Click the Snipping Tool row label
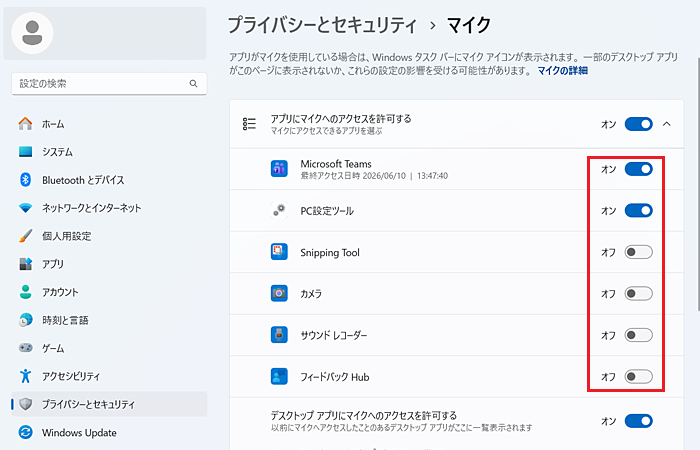 [x=330, y=252]
